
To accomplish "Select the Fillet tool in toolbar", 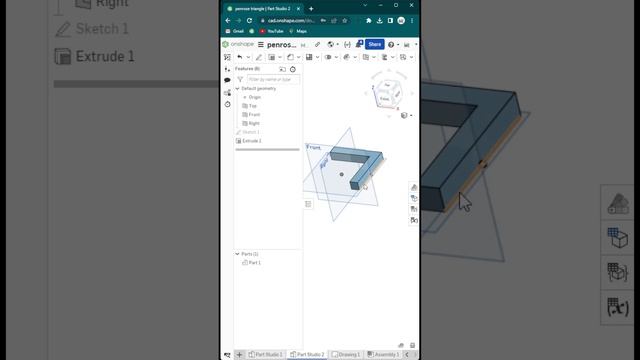I will tap(290, 57).
